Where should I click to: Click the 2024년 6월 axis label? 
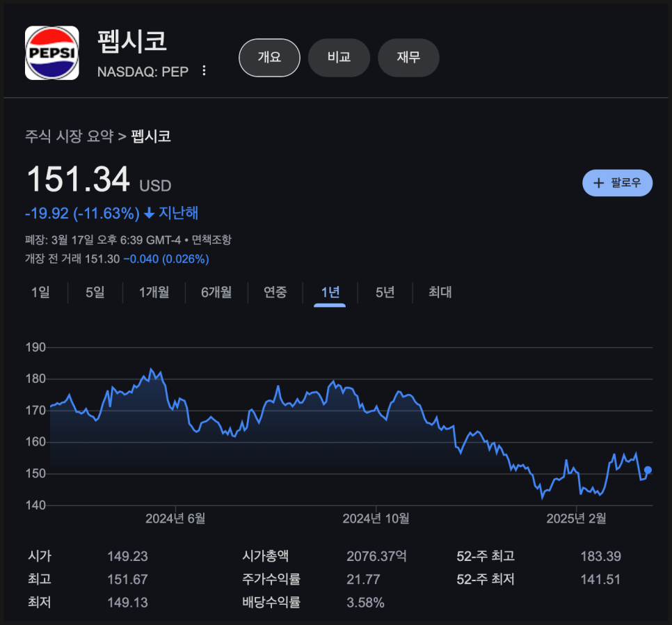[x=175, y=519]
